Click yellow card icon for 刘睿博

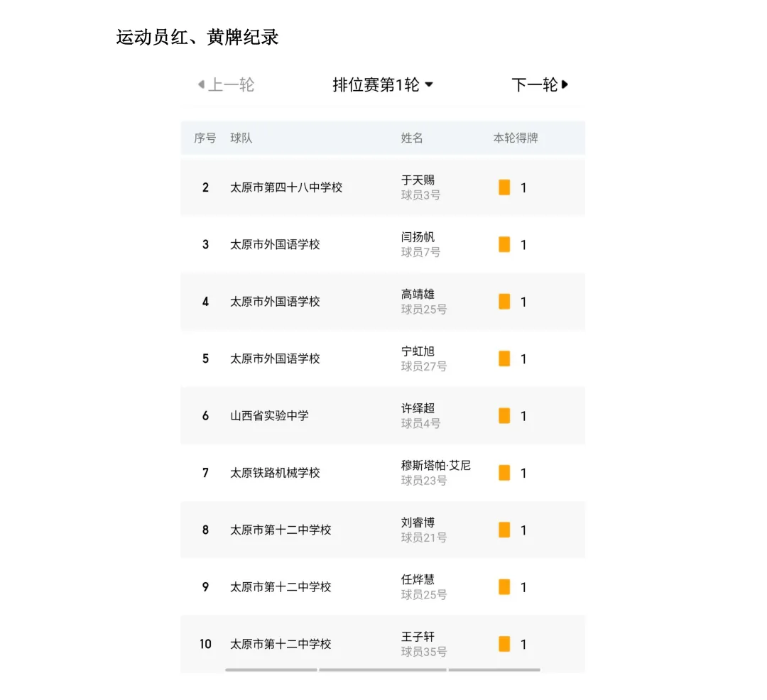tap(504, 530)
